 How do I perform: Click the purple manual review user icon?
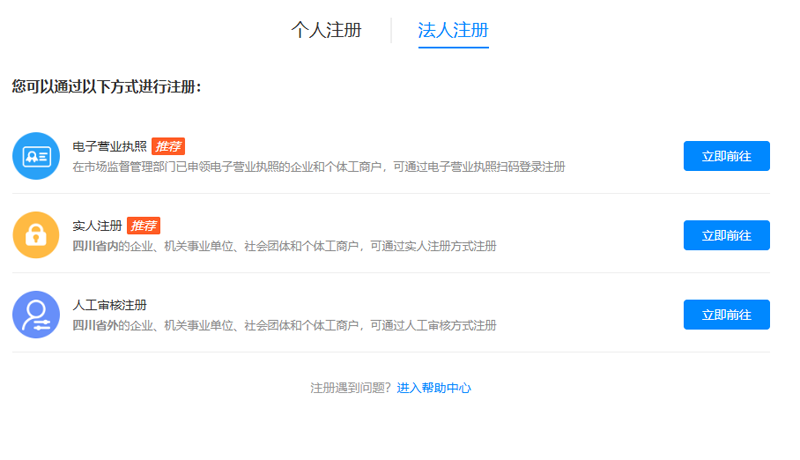36,314
